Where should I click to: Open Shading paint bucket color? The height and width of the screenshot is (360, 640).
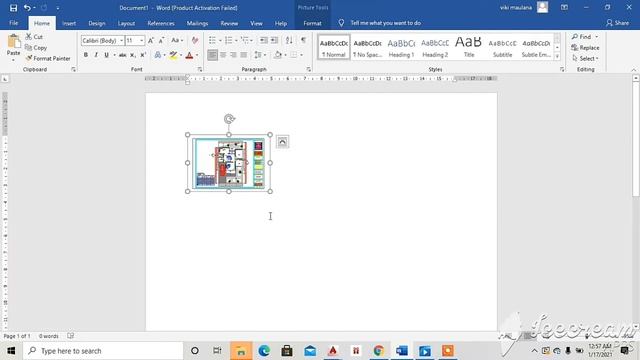coord(278,55)
